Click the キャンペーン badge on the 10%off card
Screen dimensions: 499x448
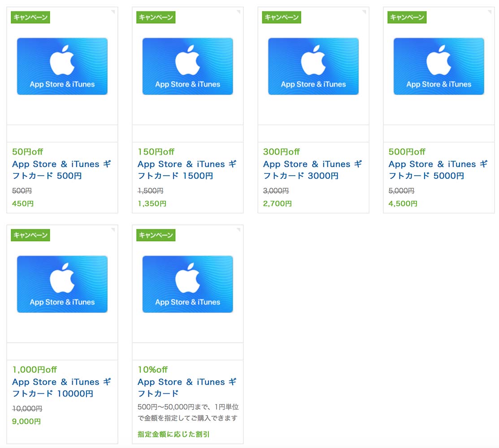[x=156, y=235]
